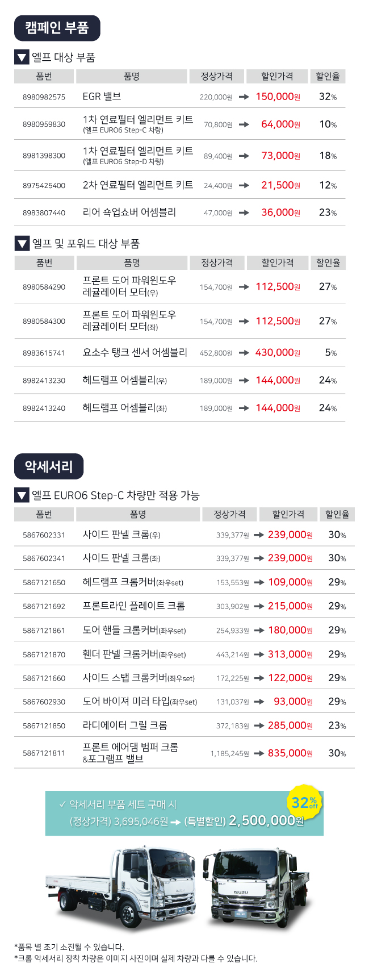
Task: Open part number 5867121811
Action: click(44, 753)
